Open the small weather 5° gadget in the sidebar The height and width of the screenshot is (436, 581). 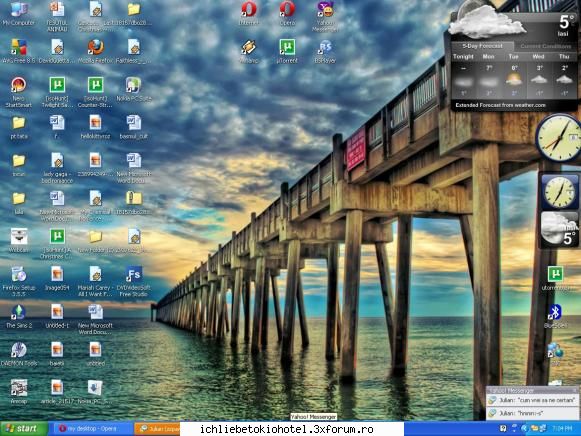tap(560, 230)
